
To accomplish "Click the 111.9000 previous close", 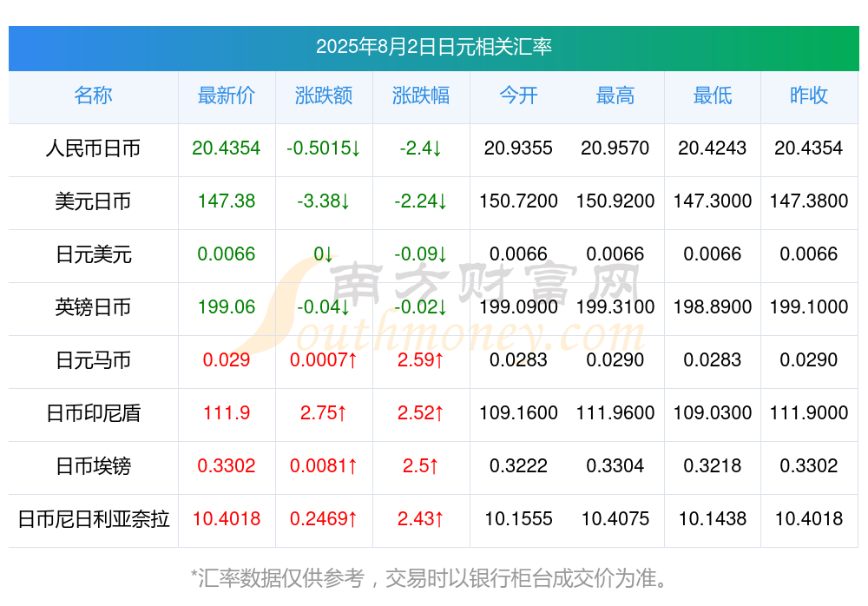I will (x=809, y=412).
